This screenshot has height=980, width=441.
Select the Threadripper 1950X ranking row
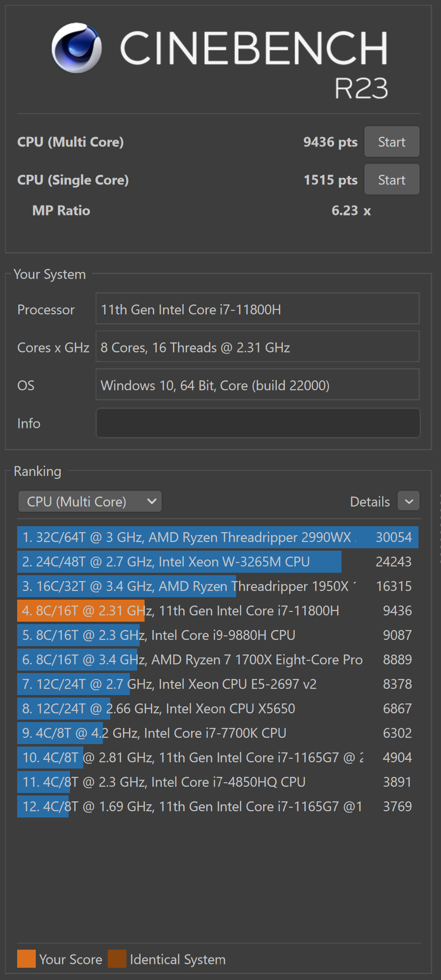tap(217, 586)
